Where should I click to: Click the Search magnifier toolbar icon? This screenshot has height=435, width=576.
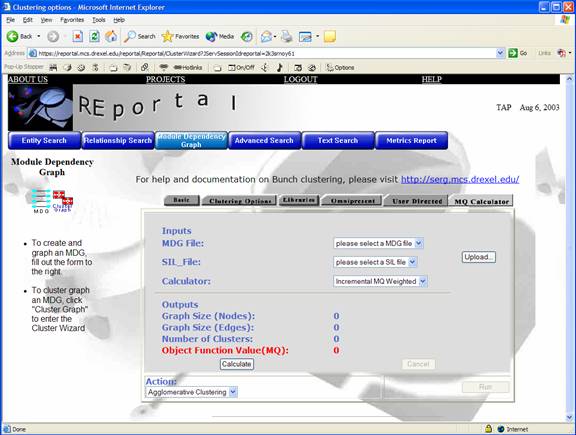(x=130, y=36)
